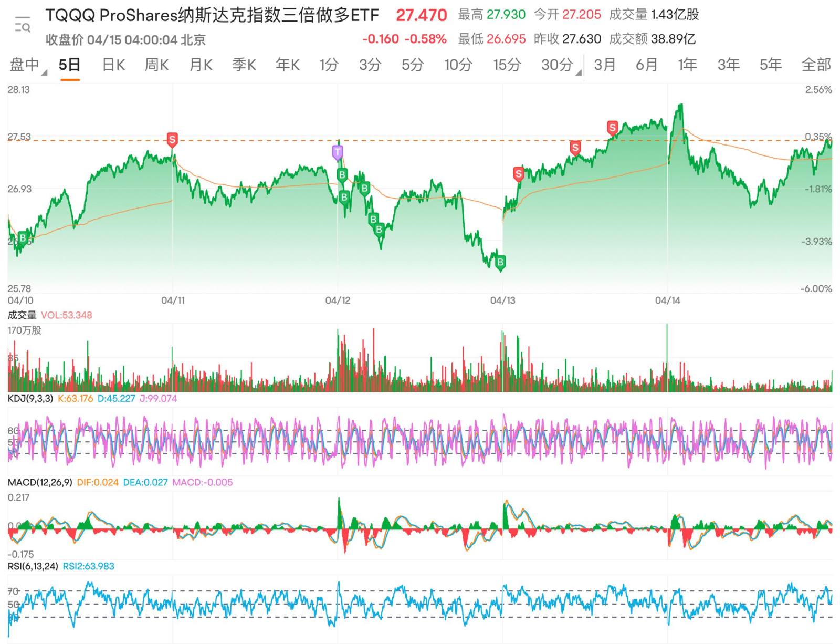840x644 pixels.
Task: Click the 2.56% right axis label
Action: coord(818,90)
